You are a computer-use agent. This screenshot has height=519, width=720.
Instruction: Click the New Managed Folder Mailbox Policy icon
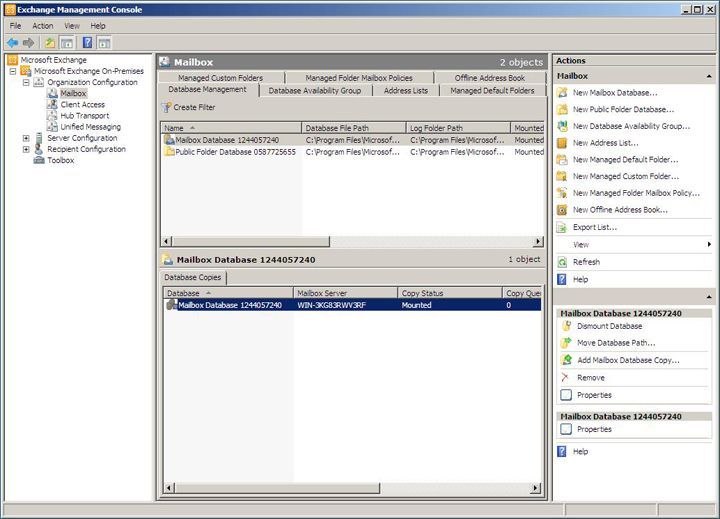click(x=562, y=193)
